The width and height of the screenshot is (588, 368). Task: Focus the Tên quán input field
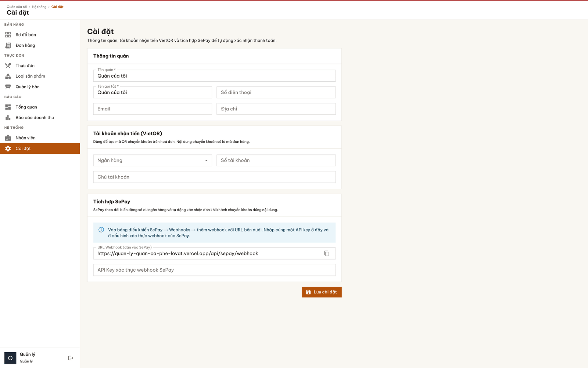tap(214, 76)
